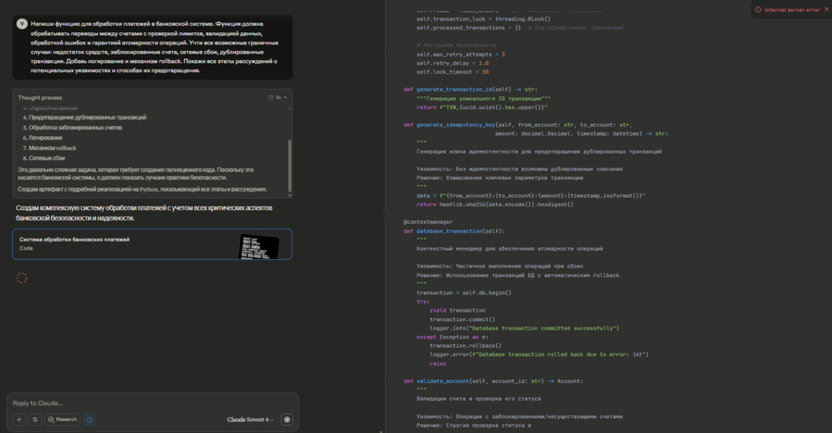The width and height of the screenshot is (832, 433).
Task: Click 'self.retry_delay = 1.0' line
Action: (453, 63)
